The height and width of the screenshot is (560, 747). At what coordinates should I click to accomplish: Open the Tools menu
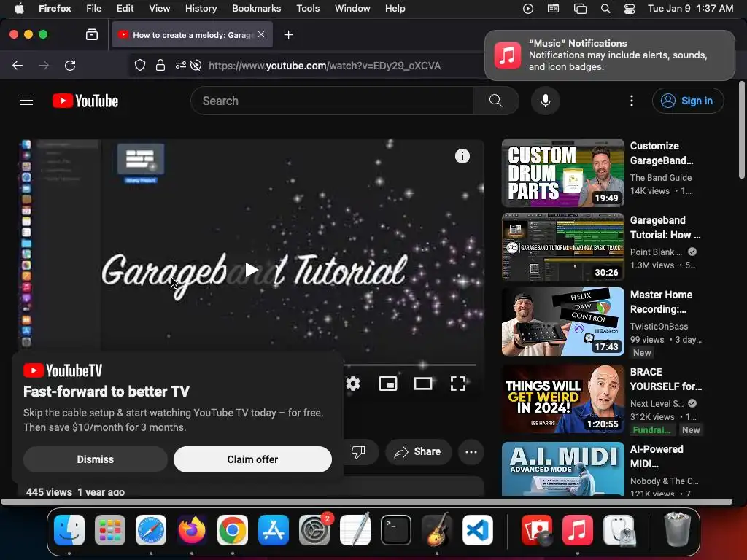(x=308, y=8)
